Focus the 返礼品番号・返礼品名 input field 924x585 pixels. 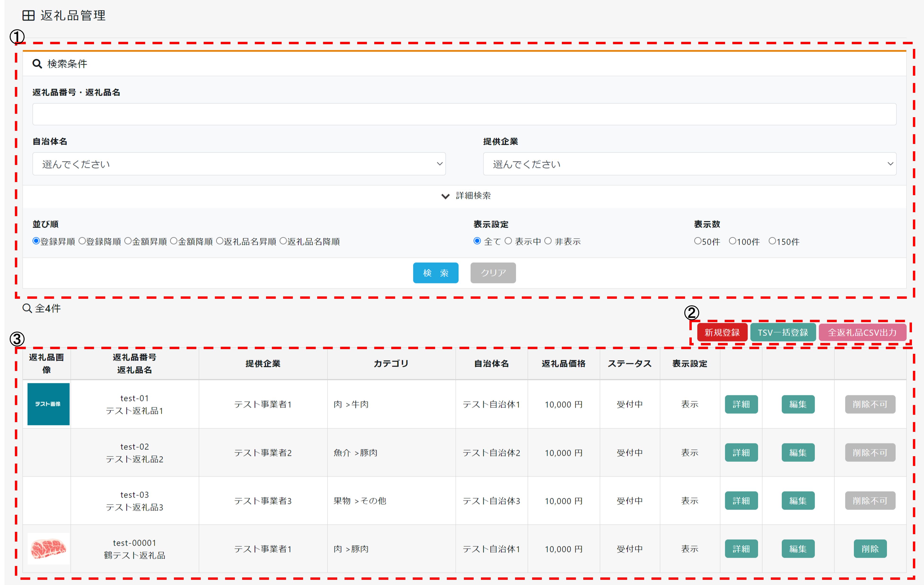point(464,114)
